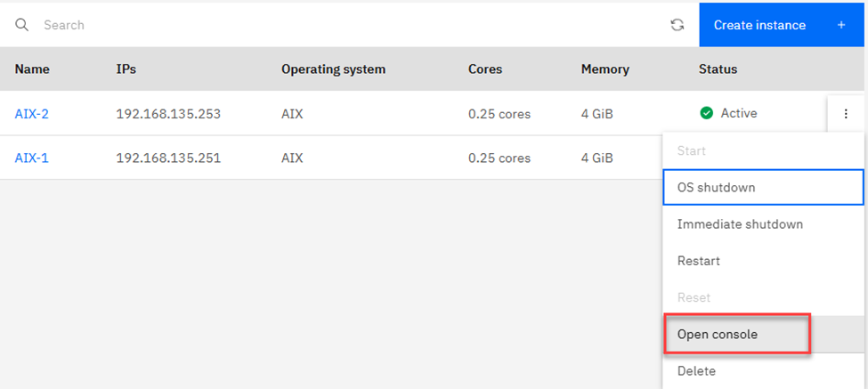Image resolution: width=868 pixels, height=389 pixels.
Task: Refresh the instance list
Action: click(x=677, y=25)
